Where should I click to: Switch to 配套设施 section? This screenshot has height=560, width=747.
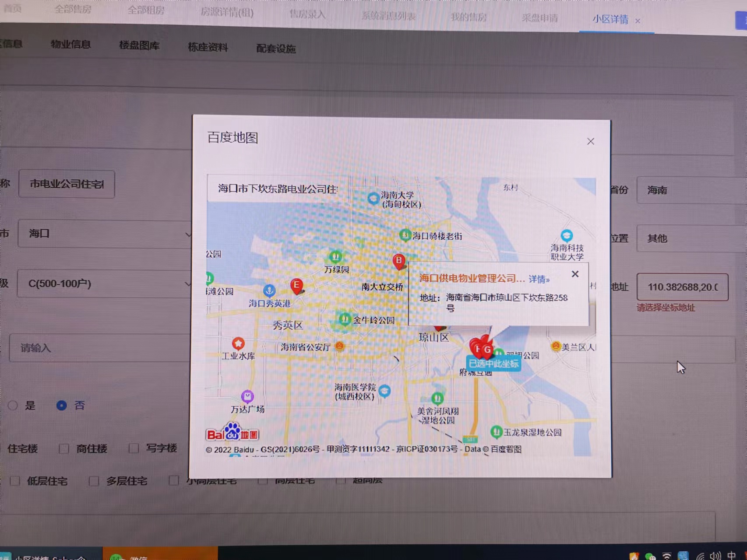pyautogui.click(x=276, y=49)
